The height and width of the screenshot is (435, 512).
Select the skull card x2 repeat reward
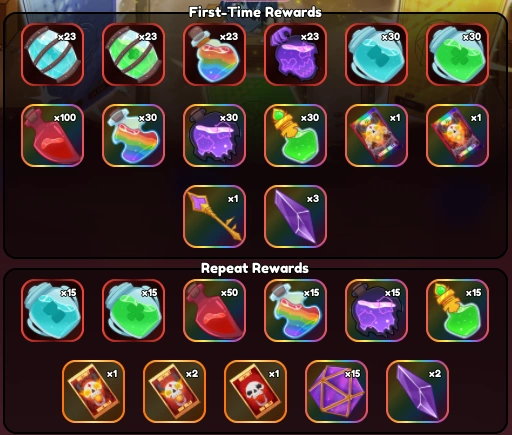174,391
